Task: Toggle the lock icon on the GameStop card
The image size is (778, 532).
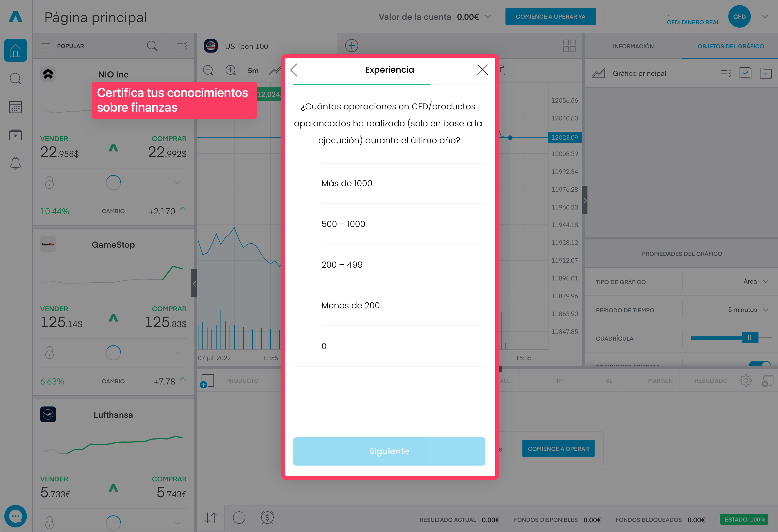Action: coord(49,352)
